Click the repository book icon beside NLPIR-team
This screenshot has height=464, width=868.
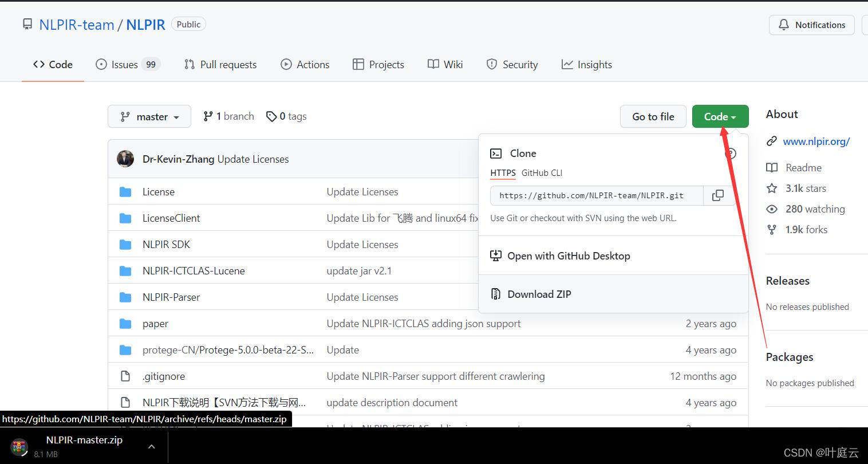[x=27, y=25]
